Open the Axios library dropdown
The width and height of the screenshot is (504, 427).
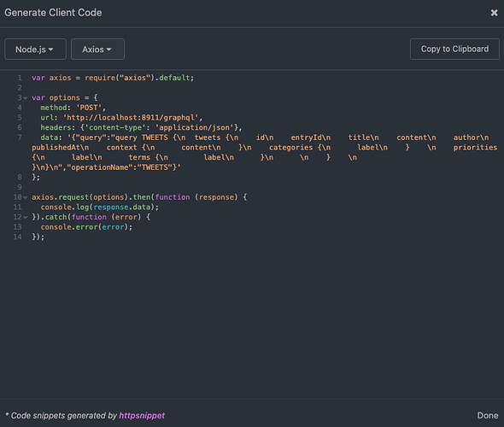[97, 50]
